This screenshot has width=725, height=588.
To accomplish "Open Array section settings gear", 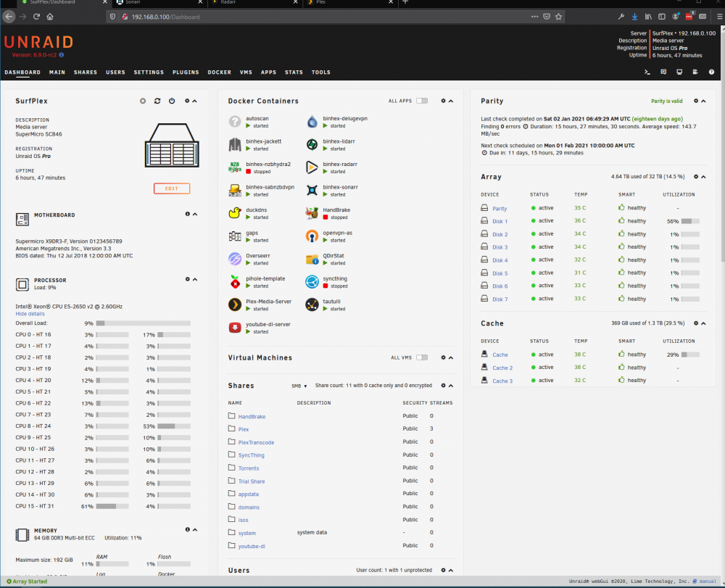I will [696, 177].
